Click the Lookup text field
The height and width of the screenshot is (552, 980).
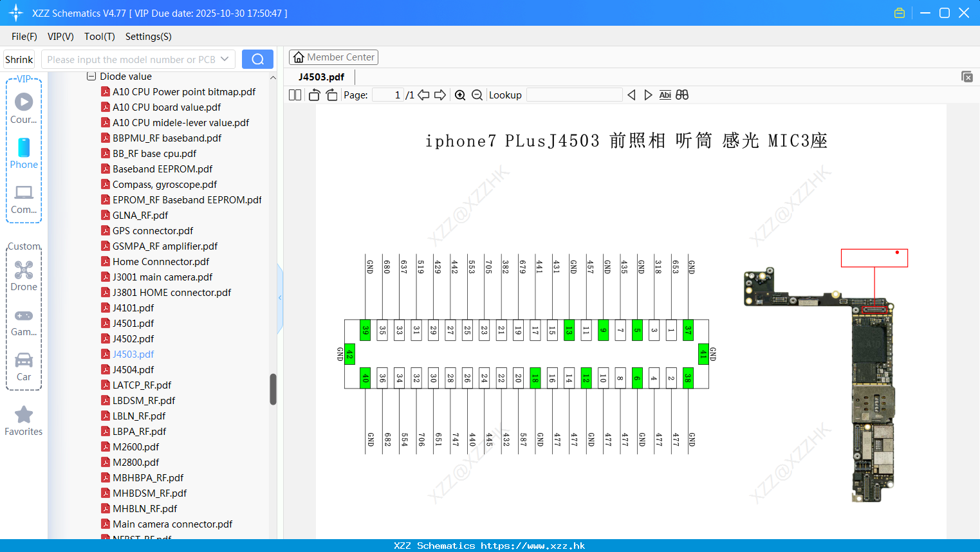(x=574, y=95)
